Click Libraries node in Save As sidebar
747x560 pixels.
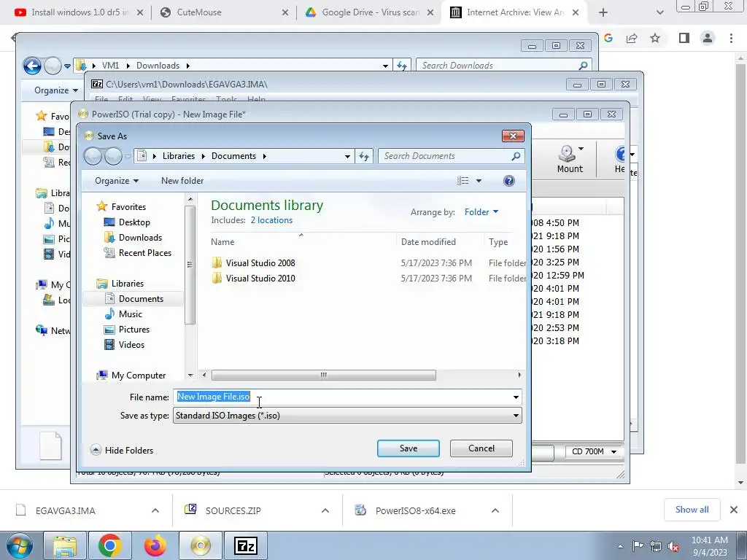click(127, 284)
